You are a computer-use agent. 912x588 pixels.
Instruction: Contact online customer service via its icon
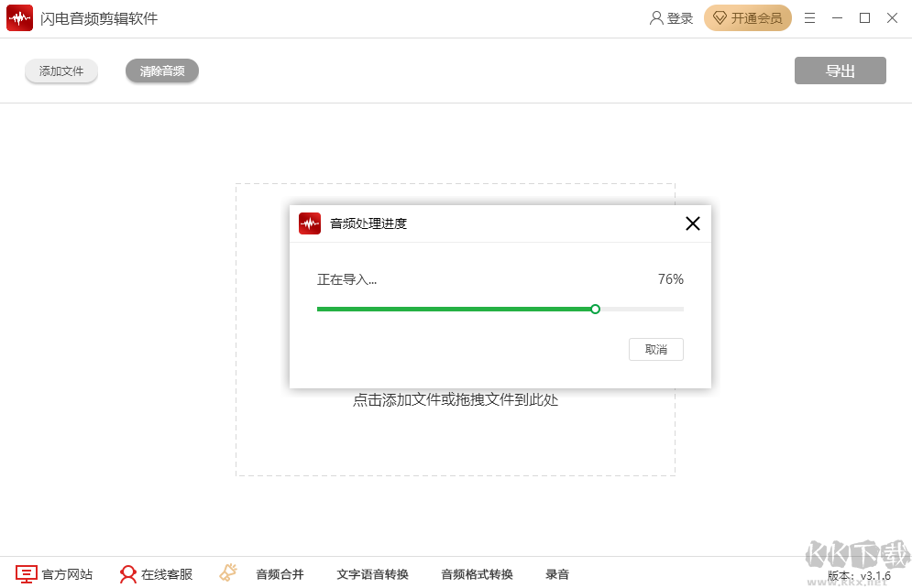(128, 573)
